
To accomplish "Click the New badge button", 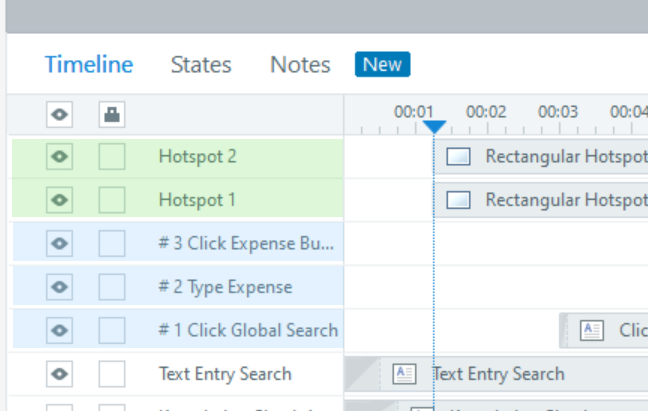I will 382,65.
